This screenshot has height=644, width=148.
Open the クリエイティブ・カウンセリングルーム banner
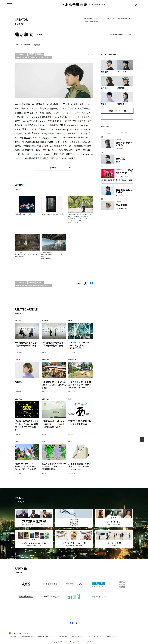click(74, 518)
